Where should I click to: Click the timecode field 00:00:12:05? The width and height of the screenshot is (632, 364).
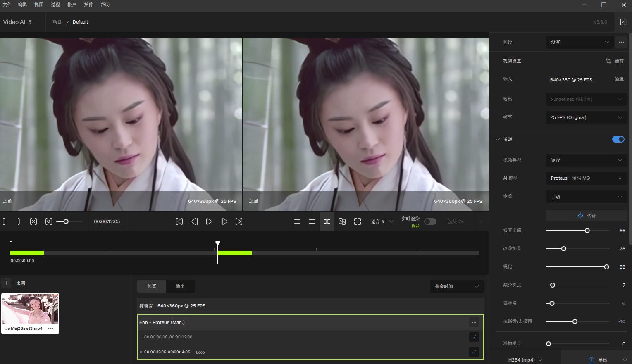107,221
